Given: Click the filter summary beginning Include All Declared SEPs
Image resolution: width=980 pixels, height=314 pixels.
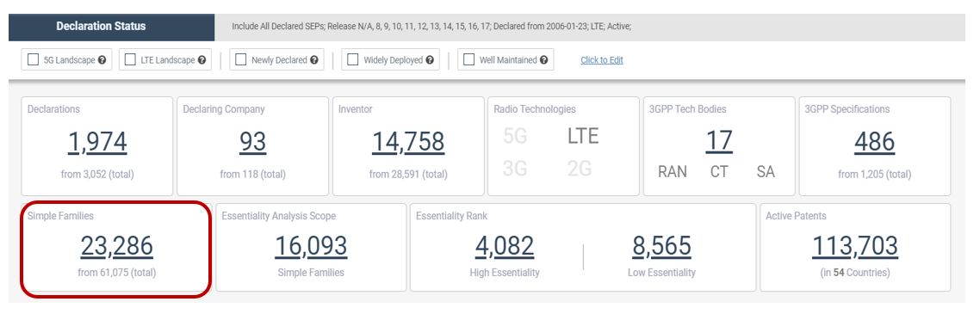Looking at the screenshot, I should (431, 27).
